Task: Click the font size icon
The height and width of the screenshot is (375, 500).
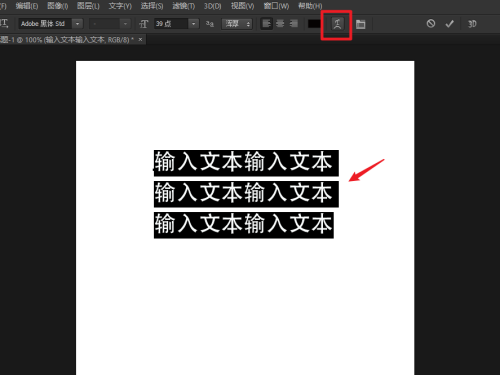Action: click(144, 24)
